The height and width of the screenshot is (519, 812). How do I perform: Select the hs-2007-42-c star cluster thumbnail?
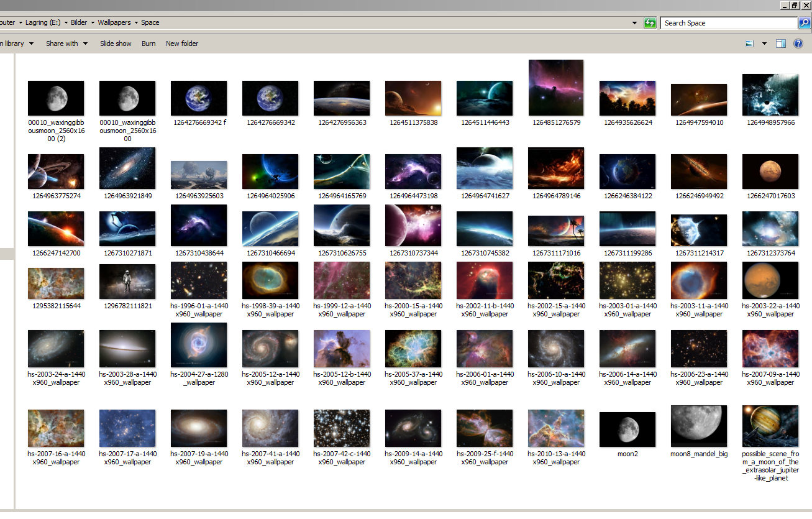pos(342,428)
